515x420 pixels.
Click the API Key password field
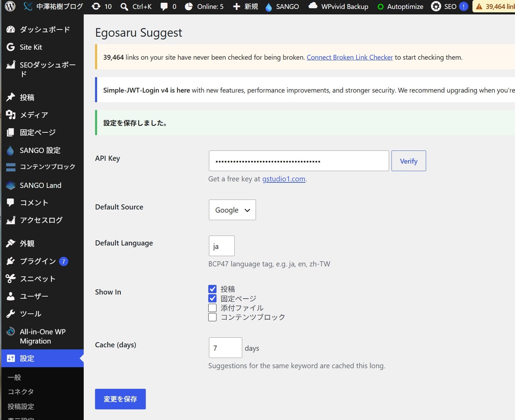coord(299,161)
